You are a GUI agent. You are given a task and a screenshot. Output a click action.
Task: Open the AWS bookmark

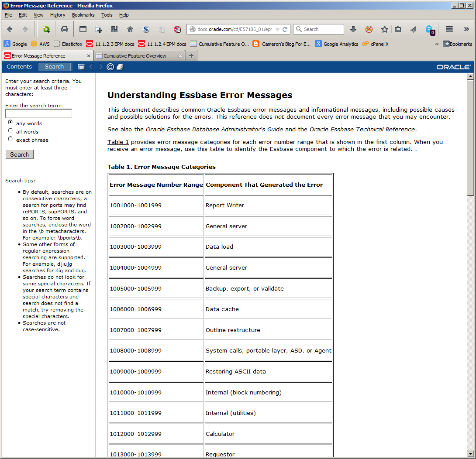[40, 44]
